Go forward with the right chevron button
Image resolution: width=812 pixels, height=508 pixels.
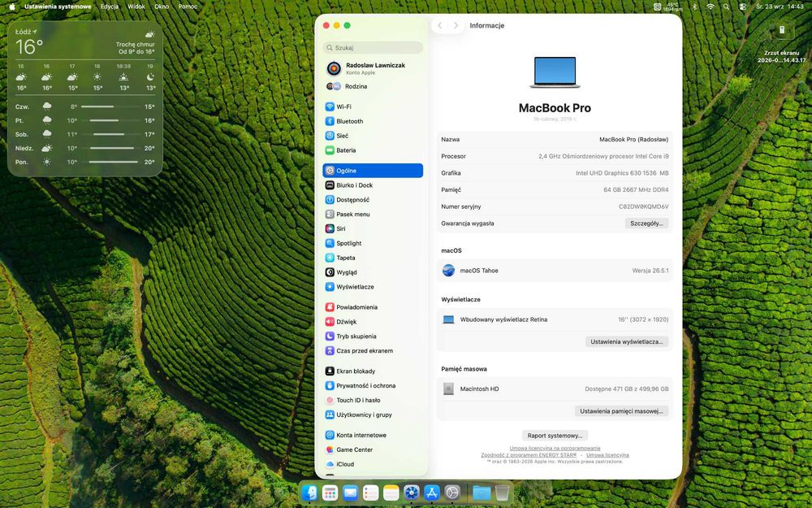pyautogui.click(x=456, y=25)
